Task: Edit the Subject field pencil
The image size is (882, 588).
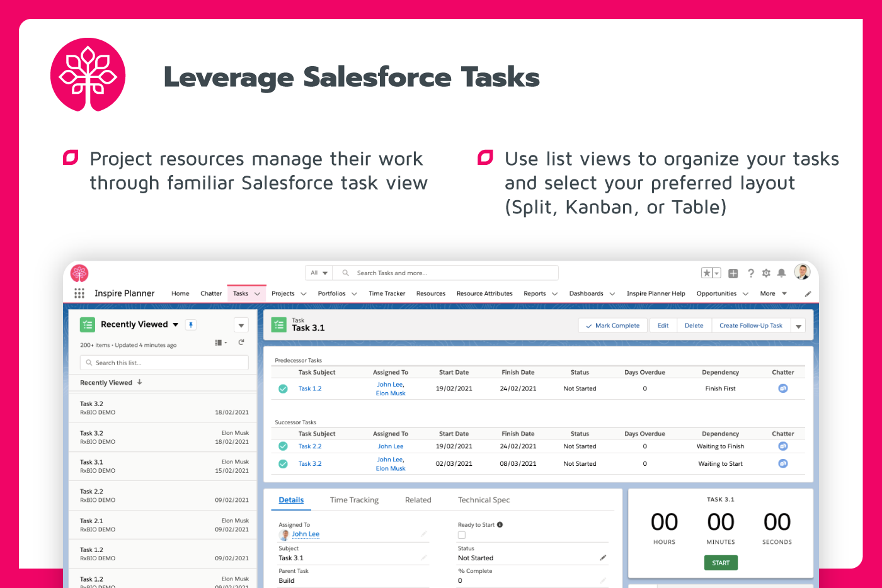Action: pos(424,558)
